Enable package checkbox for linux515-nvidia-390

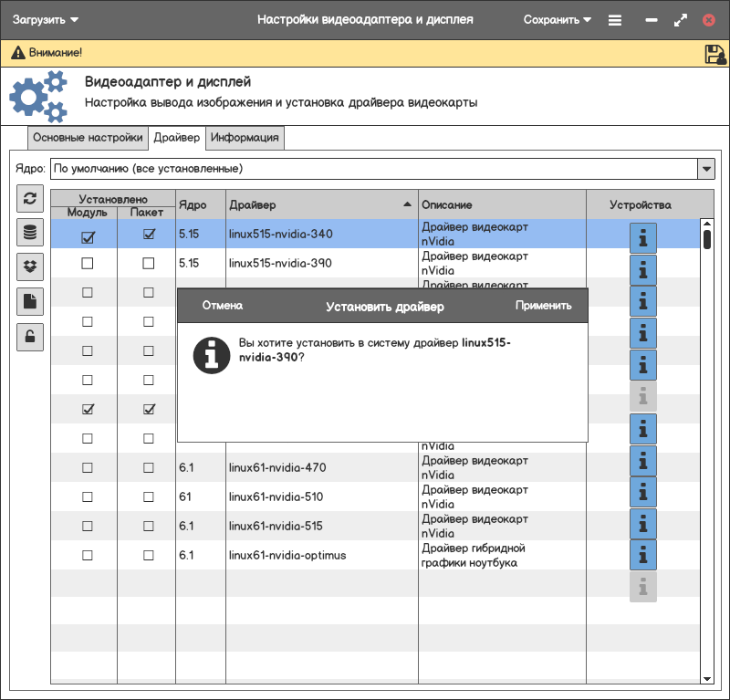click(149, 264)
